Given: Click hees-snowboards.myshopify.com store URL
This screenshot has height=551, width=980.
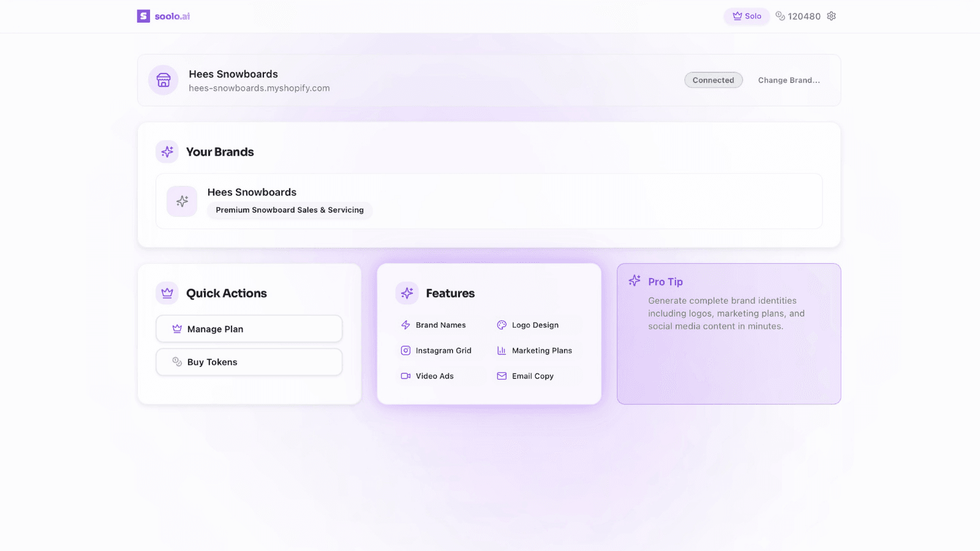Looking at the screenshot, I should pyautogui.click(x=259, y=88).
